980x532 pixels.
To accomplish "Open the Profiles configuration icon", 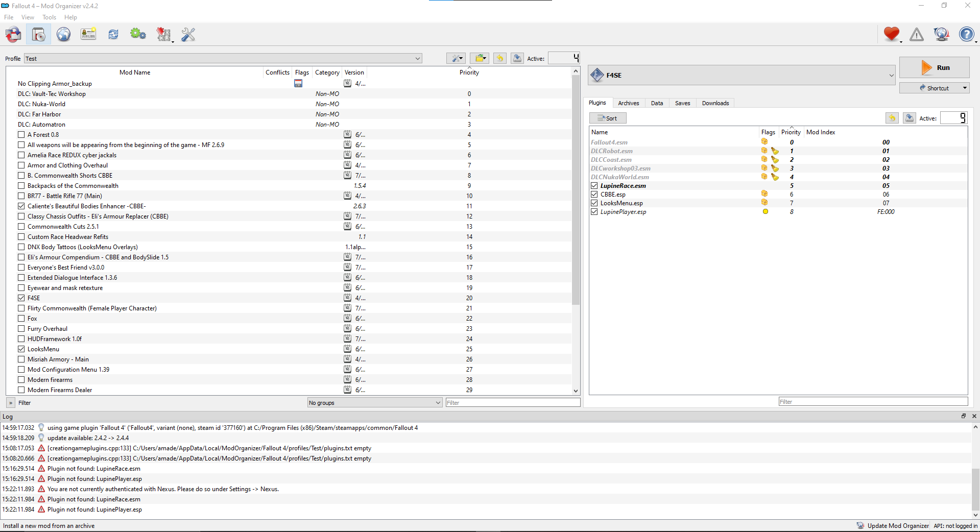I will [x=88, y=34].
